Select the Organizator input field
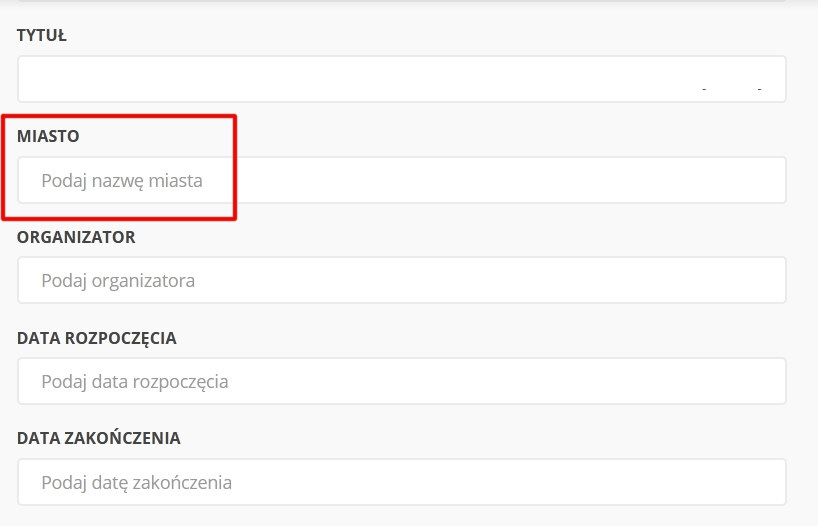Image resolution: width=818 pixels, height=526 pixels. pyautogui.click(x=400, y=281)
